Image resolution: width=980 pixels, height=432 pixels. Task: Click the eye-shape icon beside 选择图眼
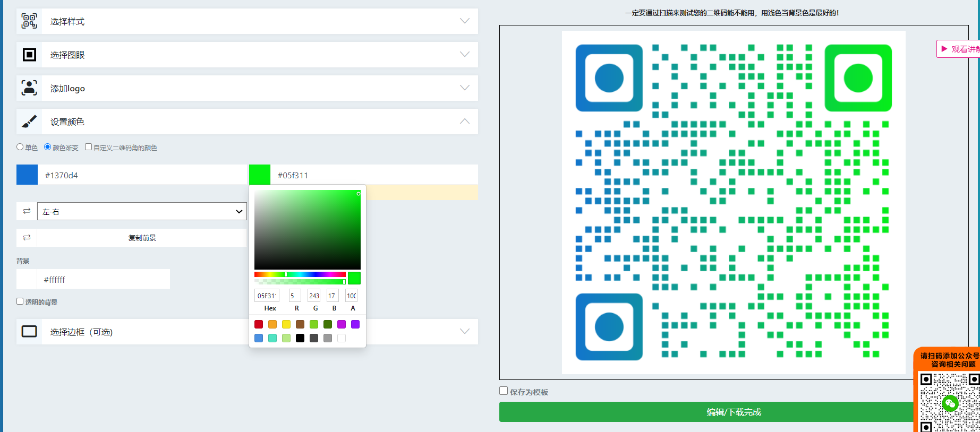[x=29, y=55]
